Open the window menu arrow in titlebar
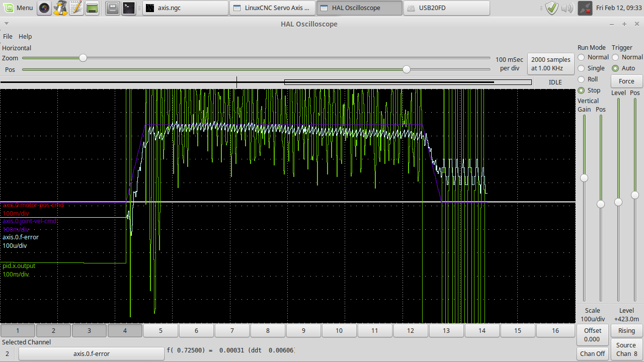This screenshot has height=362, width=644. tap(6, 24)
